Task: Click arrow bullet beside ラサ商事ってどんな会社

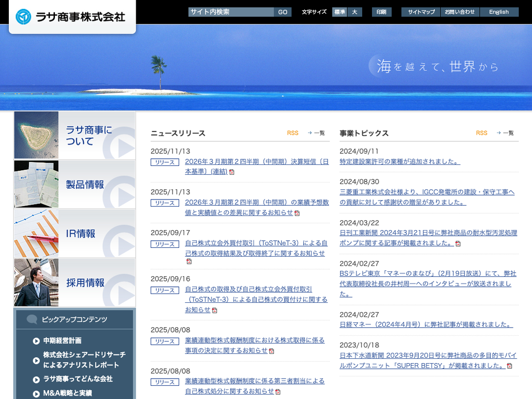Action: pyautogui.click(x=36, y=379)
